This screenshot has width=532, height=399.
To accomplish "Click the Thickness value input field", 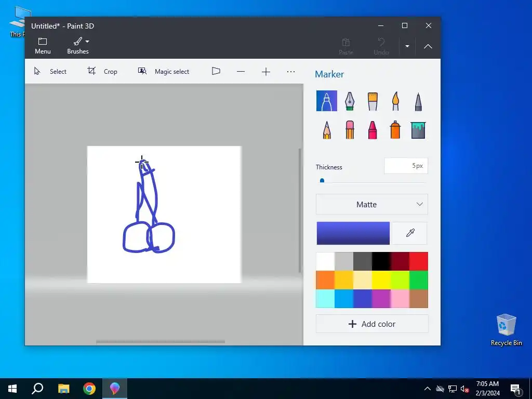I will (406, 166).
